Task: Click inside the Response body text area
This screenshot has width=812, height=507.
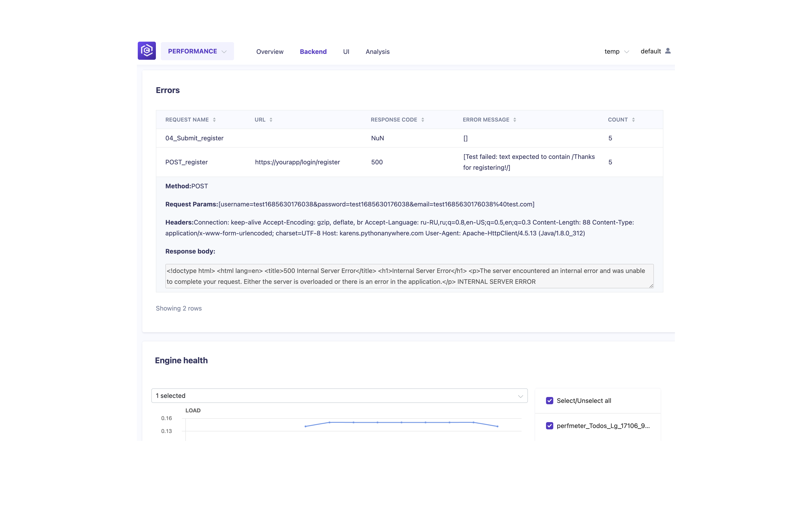Action: (x=409, y=276)
